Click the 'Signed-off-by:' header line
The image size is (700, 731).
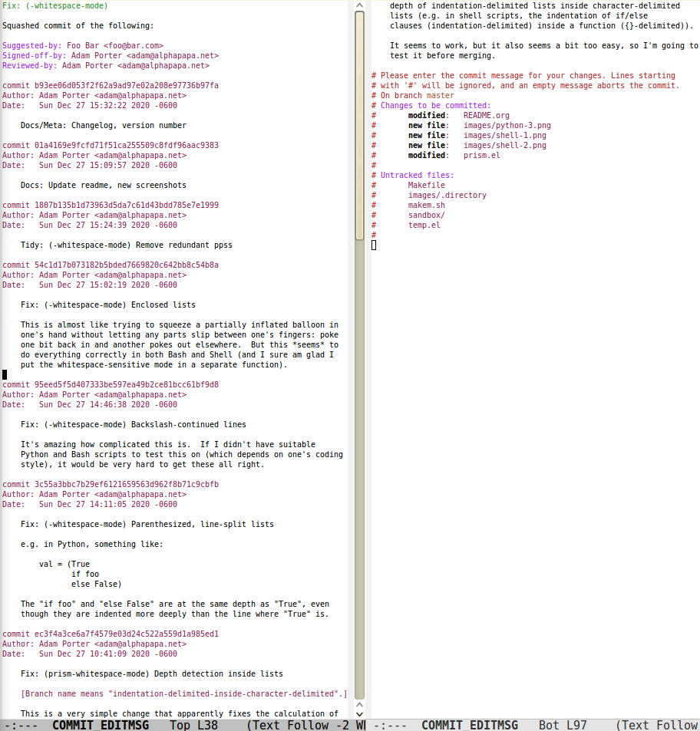pos(111,55)
